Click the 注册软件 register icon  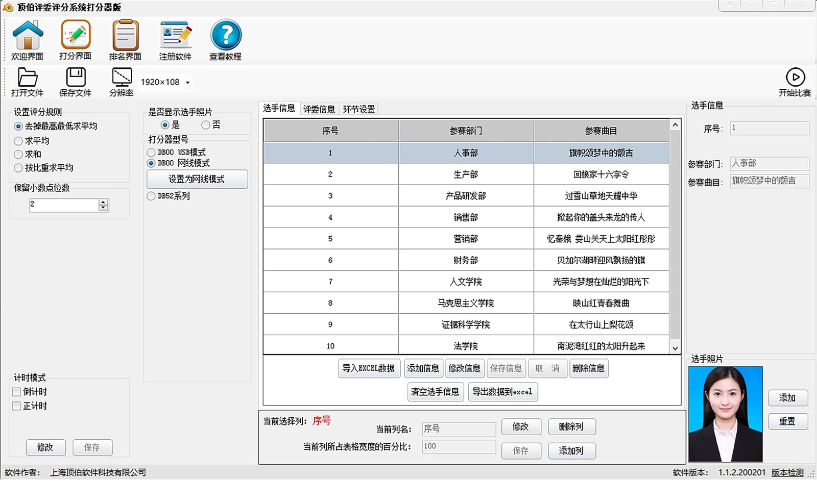tap(175, 36)
